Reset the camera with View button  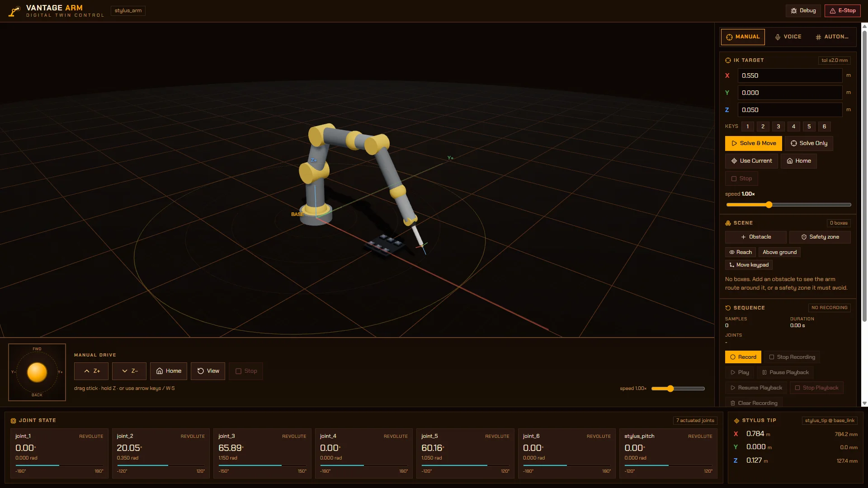pyautogui.click(x=208, y=371)
